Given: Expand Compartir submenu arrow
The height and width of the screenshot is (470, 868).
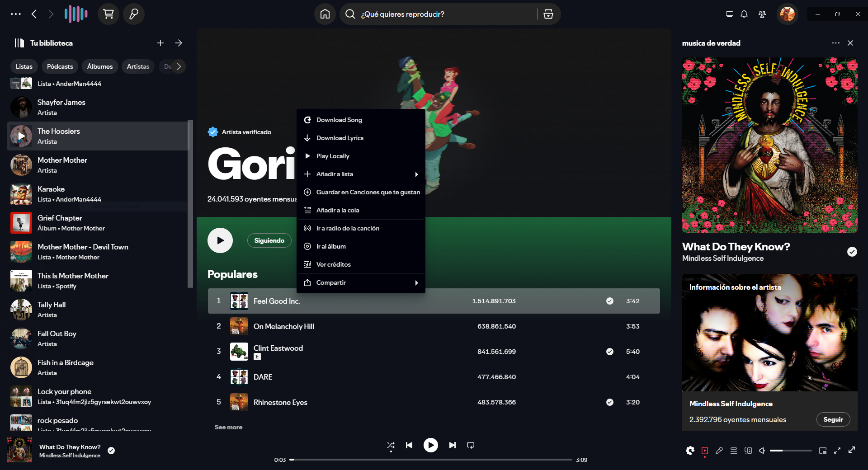Looking at the screenshot, I should (x=416, y=282).
